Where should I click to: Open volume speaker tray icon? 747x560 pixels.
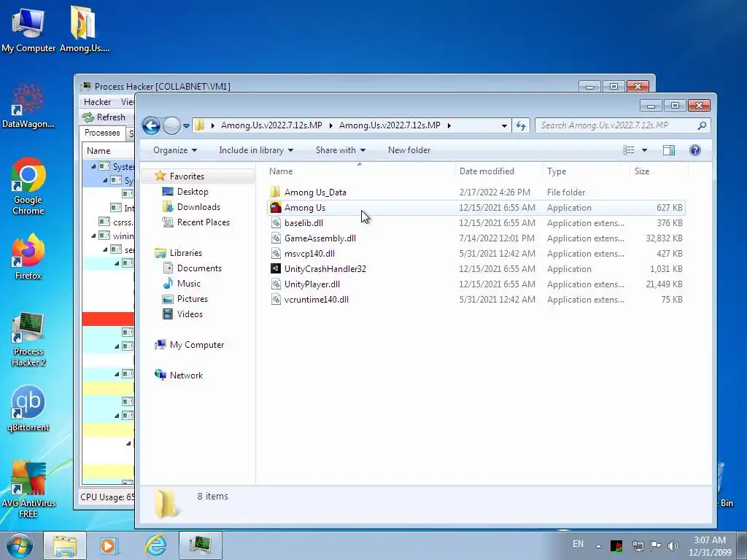673,546
